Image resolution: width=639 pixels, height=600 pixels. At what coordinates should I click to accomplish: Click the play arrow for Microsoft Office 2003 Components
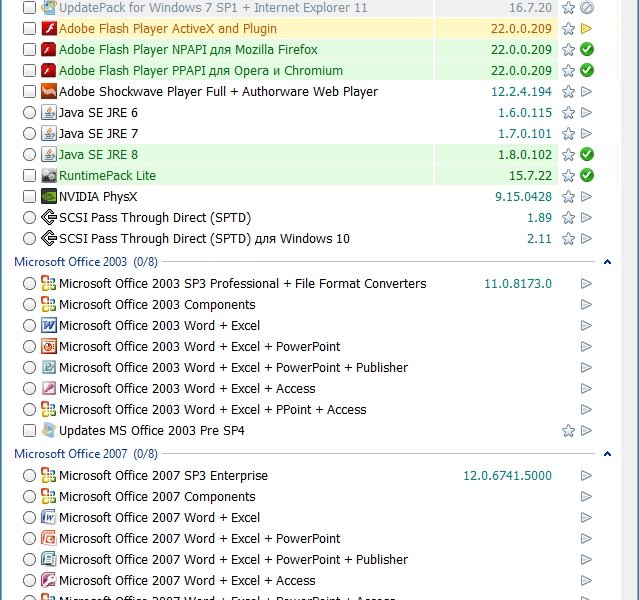tap(586, 304)
